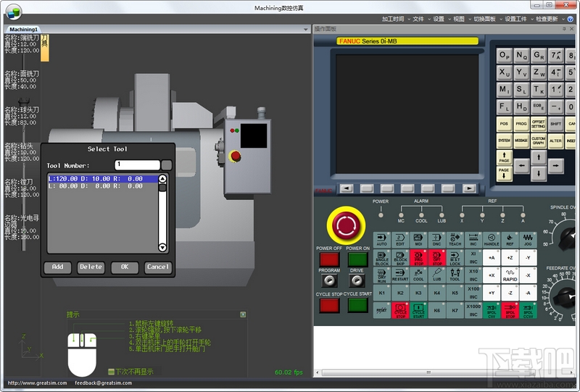Screen dimensions: 580x392
Task: Select the JOG mode key
Action: pos(528,240)
